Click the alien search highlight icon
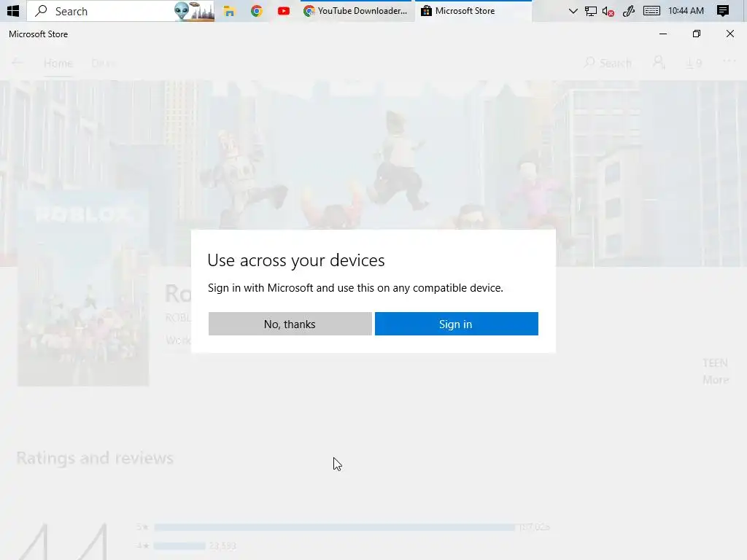 [194, 11]
